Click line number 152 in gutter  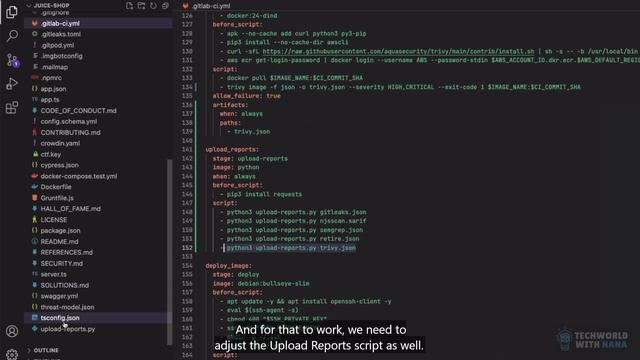click(x=187, y=248)
